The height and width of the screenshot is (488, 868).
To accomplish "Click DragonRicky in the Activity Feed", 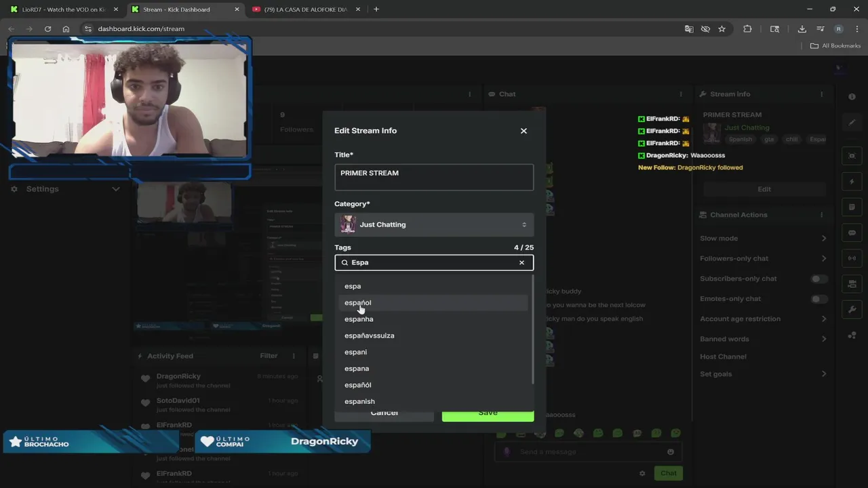I will point(178,376).
